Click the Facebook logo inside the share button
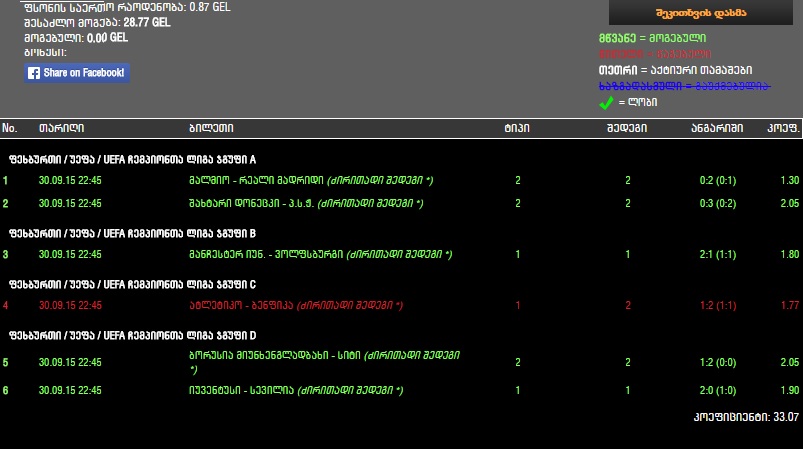Viewport: 803px width, 449px height. [x=34, y=73]
